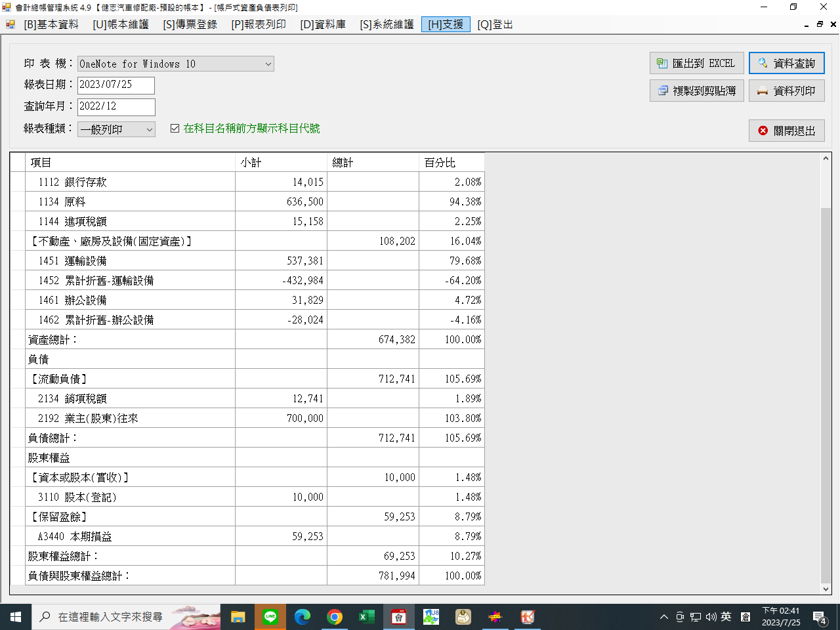
Task: Select the 資產總計 row
Action: click(x=248, y=339)
